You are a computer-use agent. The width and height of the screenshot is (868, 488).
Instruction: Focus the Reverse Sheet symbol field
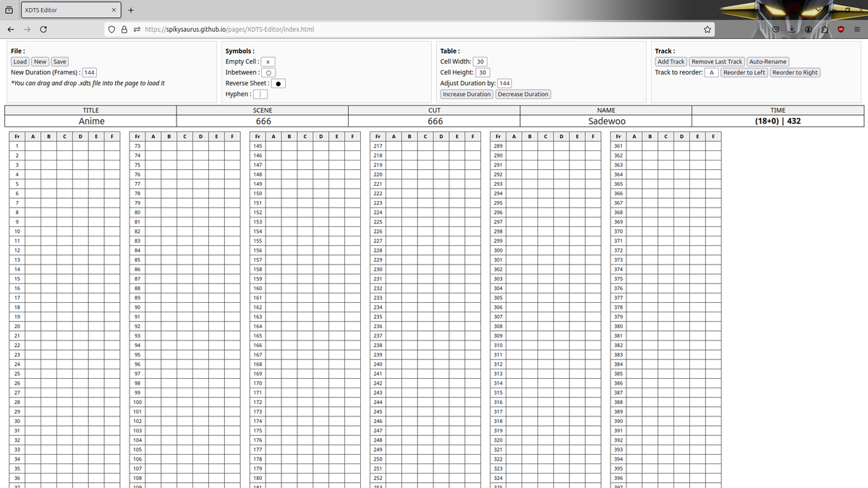point(278,83)
